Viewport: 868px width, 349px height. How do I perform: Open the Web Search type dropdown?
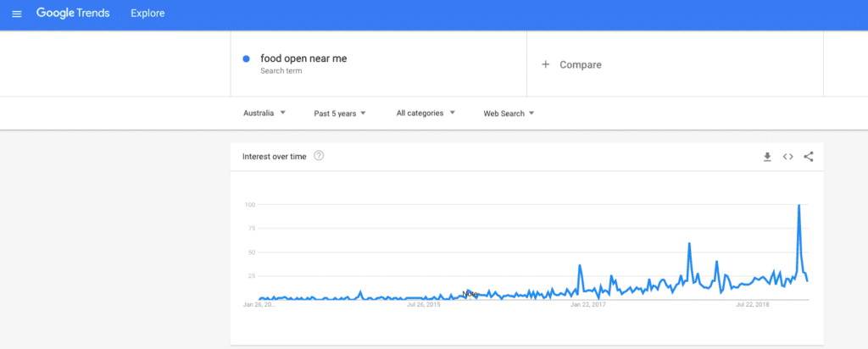[x=509, y=113]
